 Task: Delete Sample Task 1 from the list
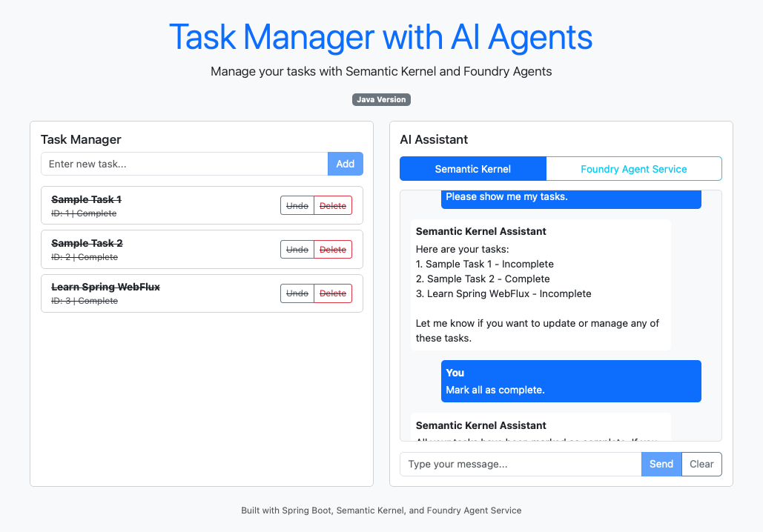pos(332,205)
